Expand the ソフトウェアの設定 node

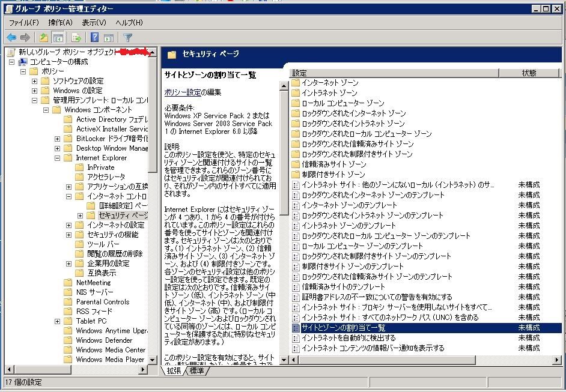tap(35, 81)
